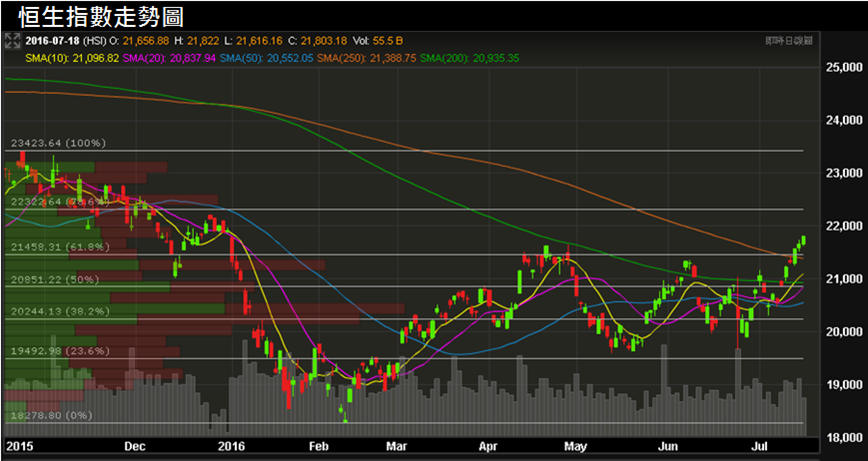This screenshot has width=868, height=461.
Task: Click the chart-type label at top right
Action: click(789, 40)
